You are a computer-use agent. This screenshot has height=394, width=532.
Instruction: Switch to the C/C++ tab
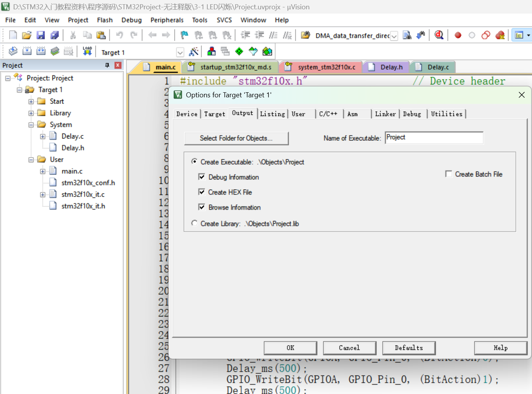pos(328,114)
